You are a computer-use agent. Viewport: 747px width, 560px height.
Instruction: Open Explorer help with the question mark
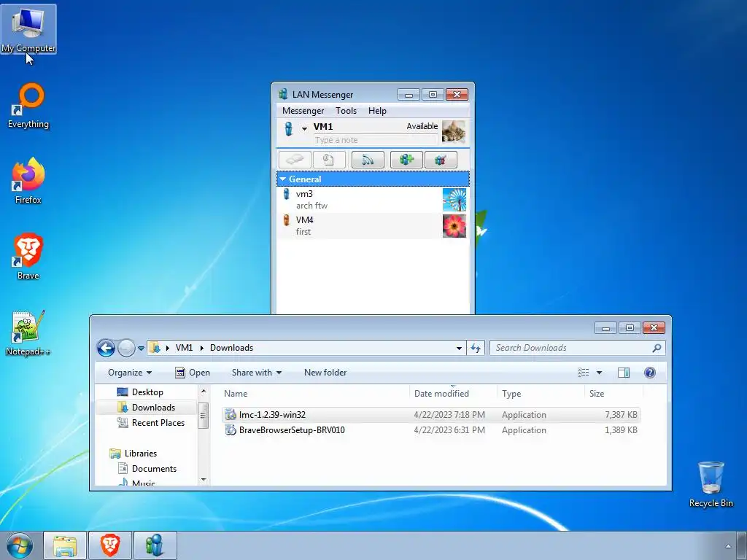(x=650, y=373)
